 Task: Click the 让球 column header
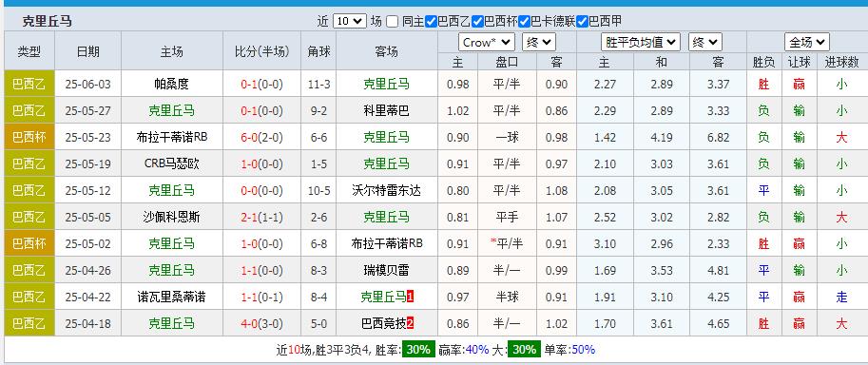[x=799, y=62]
